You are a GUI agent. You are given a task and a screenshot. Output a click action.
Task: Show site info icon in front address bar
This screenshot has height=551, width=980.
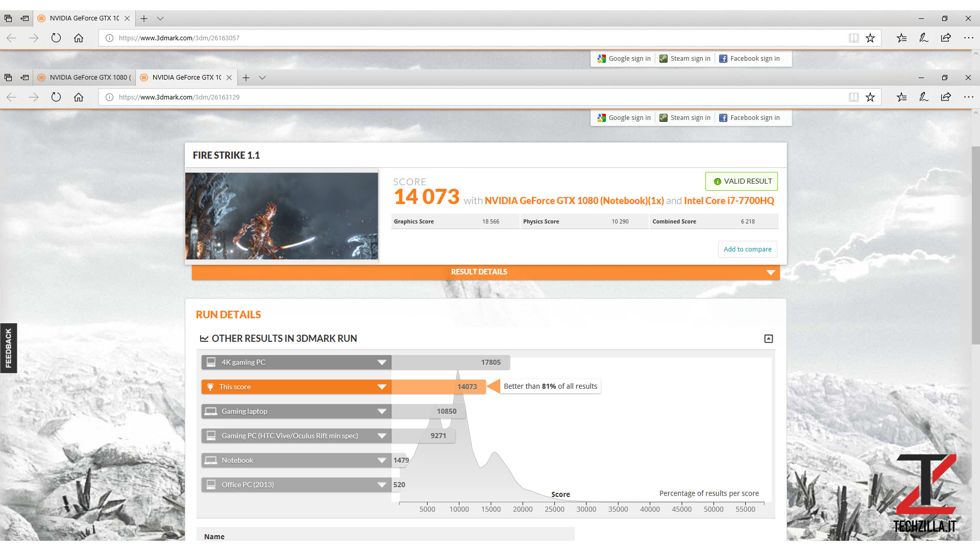pos(109,97)
